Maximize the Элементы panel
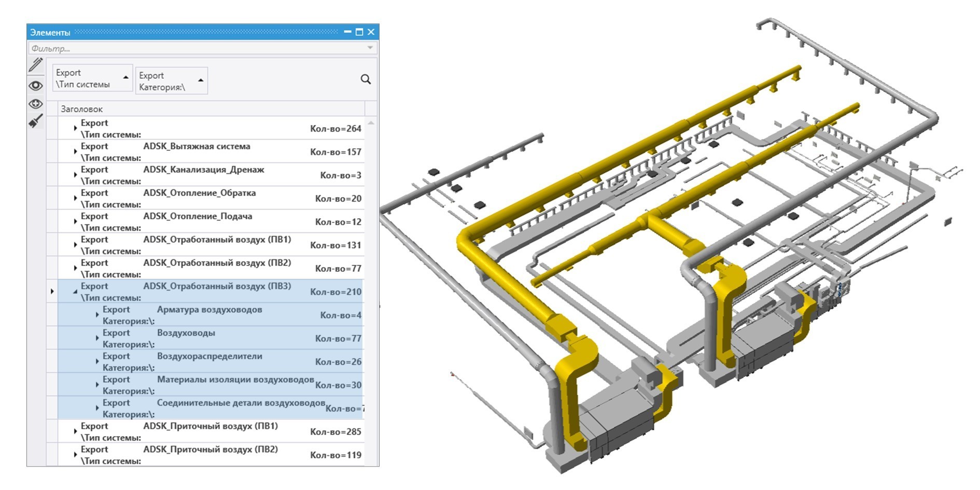980x490 pixels. (x=359, y=32)
